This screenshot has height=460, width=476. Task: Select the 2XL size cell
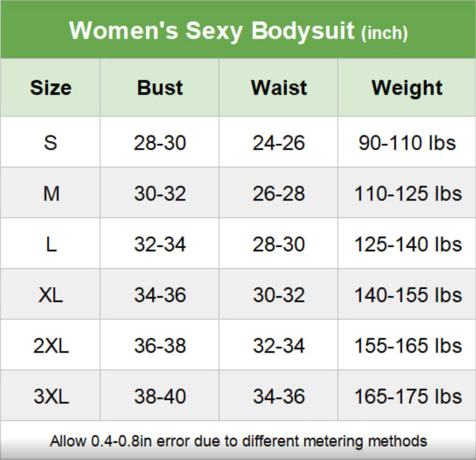pyautogui.click(x=51, y=346)
